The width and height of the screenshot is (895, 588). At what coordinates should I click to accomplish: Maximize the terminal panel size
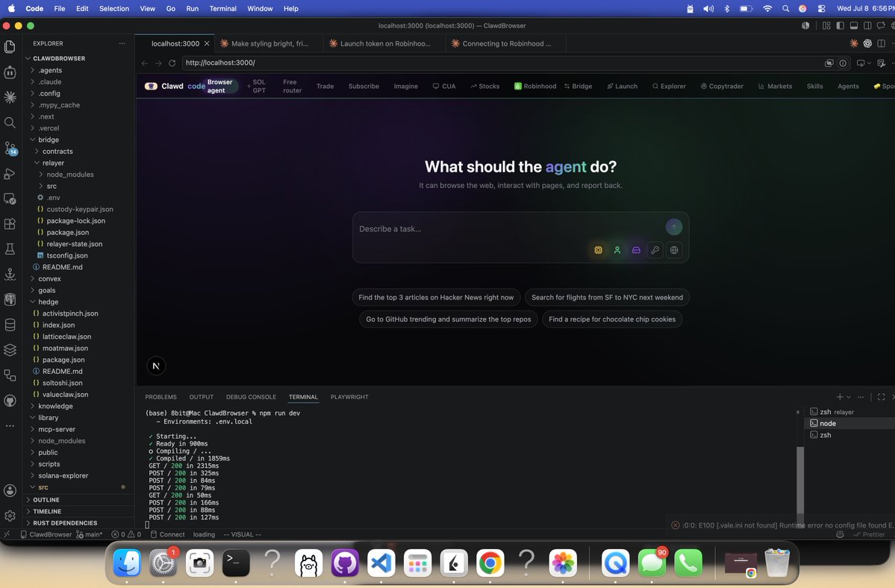tap(882, 397)
